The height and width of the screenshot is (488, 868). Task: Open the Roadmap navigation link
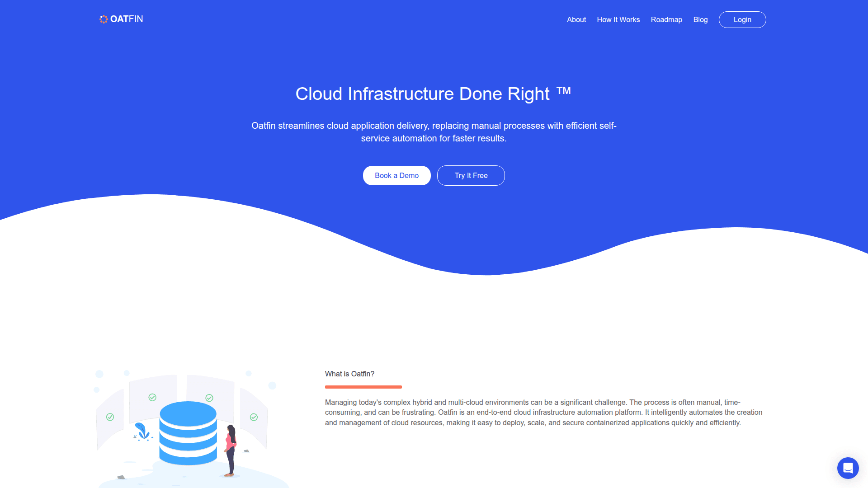pos(666,19)
